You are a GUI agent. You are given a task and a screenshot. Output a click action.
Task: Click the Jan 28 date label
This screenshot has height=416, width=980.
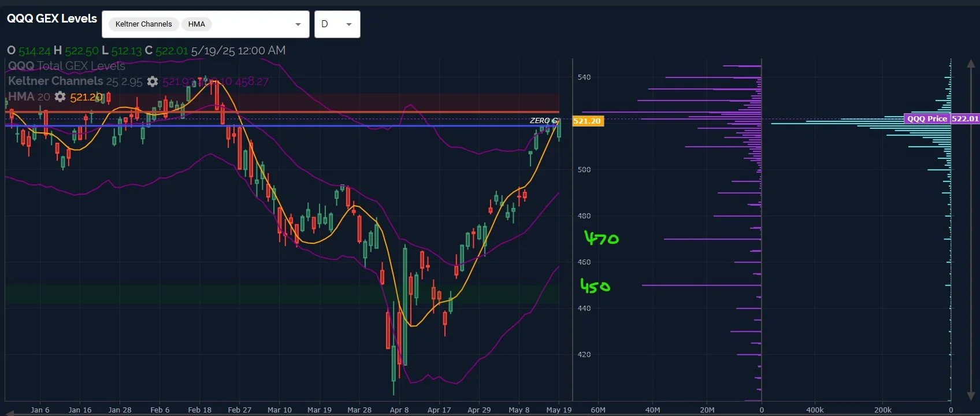pyautogui.click(x=120, y=410)
